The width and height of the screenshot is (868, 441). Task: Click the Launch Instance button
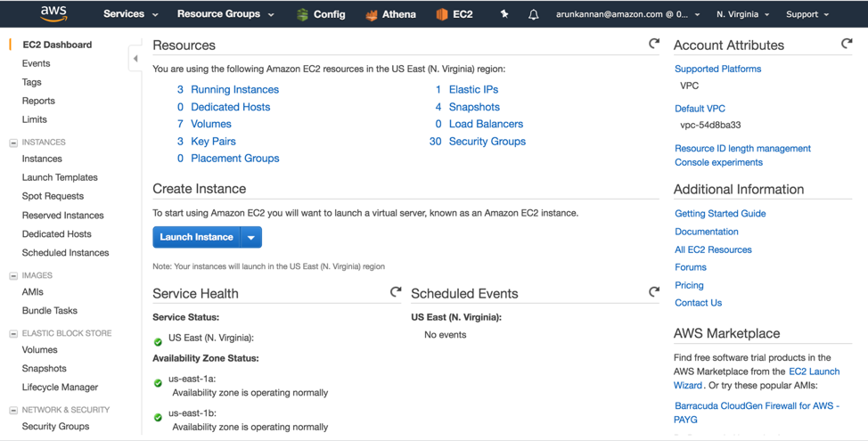[x=197, y=237]
